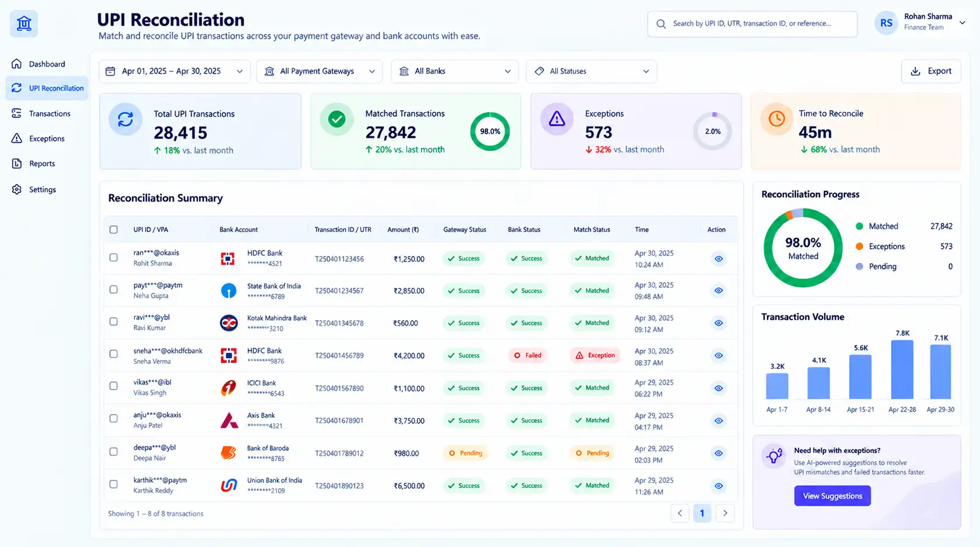
Task: Click the Apr 22-28 bar in Transaction Volume
Action: coord(902,369)
